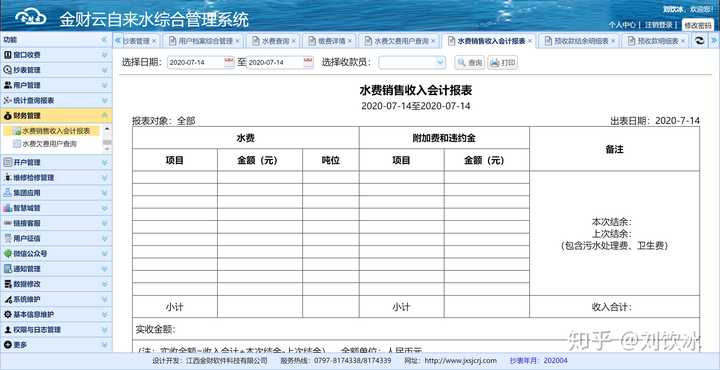This screenshot has width=720, height=370.
Task: Open the end date calendar icon
Action: pyautogui.click(x=308, y=62)
